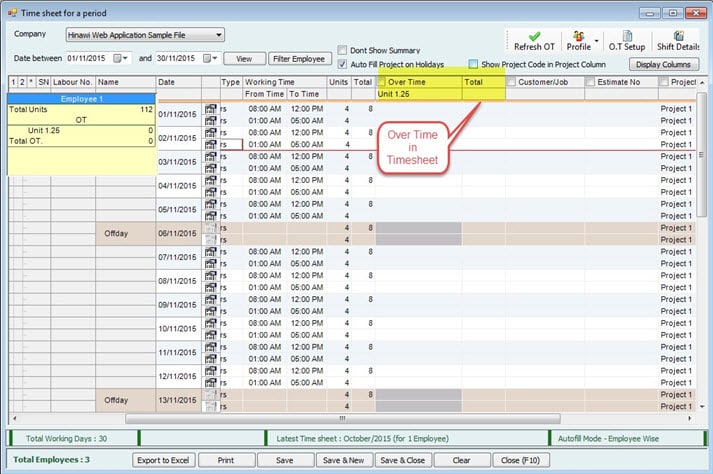The width and height of the screenshot is (713, 474).
Task: Click the shift icon on the second 02/11/2015 row
Action: click(211, 144)
